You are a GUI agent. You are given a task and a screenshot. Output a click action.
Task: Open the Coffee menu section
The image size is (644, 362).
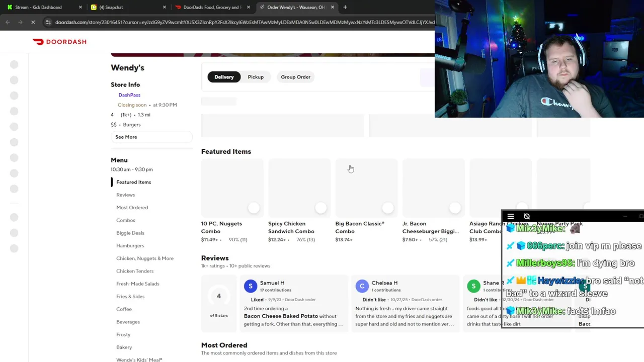coord(124,309)
